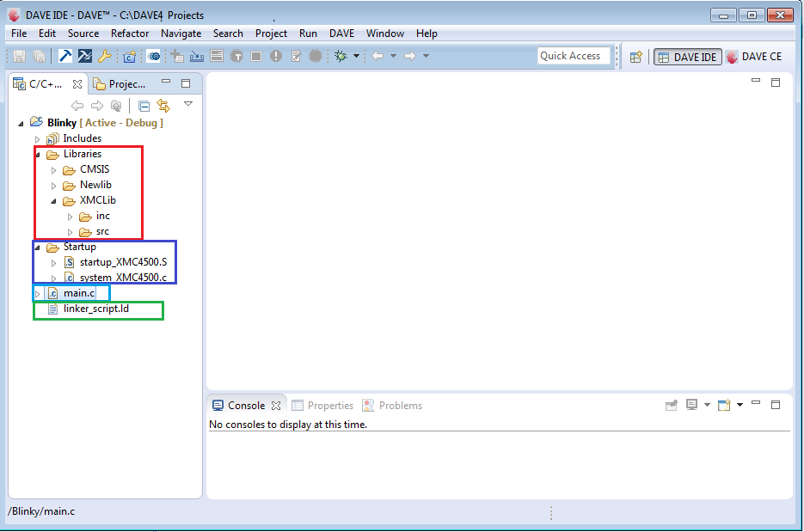Click the Quick Access search field
The image size is (804, 532).
(x=574, y=56)
